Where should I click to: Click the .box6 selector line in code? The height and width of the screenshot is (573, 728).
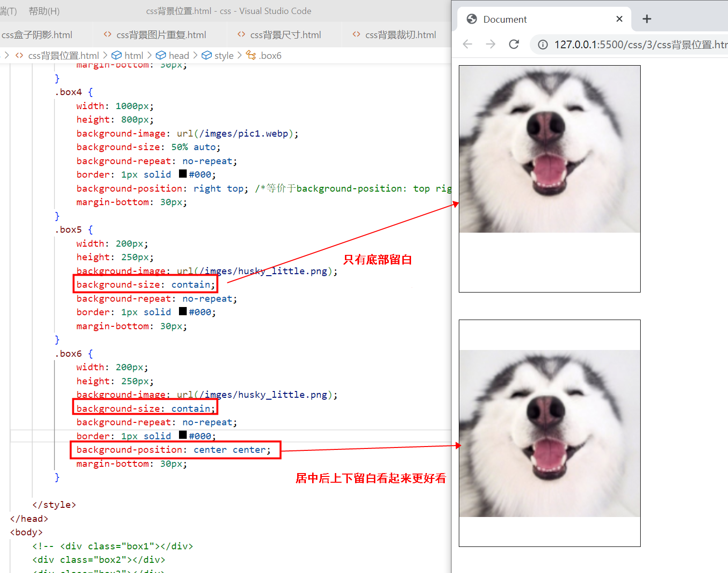74,353
